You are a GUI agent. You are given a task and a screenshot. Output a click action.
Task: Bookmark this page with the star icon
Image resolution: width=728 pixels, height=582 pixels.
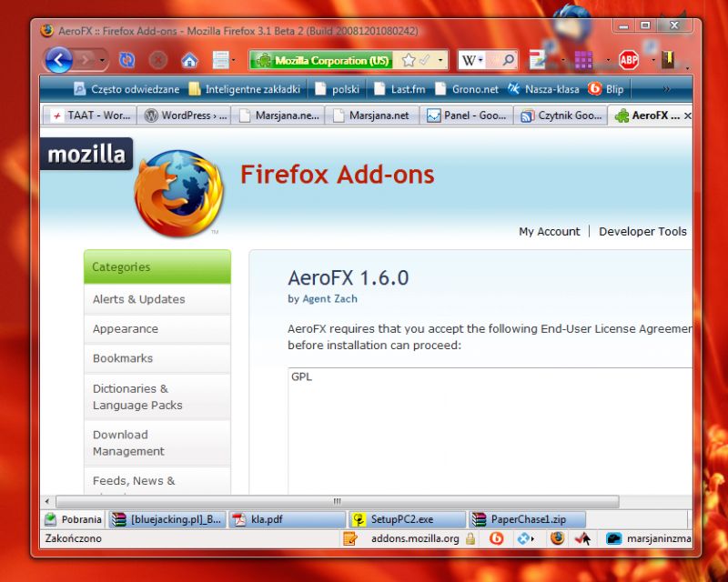[x=409, y=60]
